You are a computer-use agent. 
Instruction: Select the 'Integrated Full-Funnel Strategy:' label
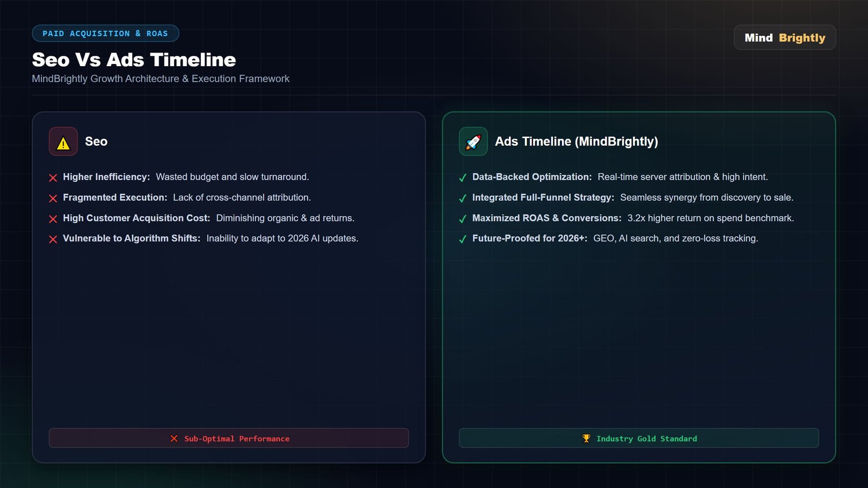(x=544, y=197)
